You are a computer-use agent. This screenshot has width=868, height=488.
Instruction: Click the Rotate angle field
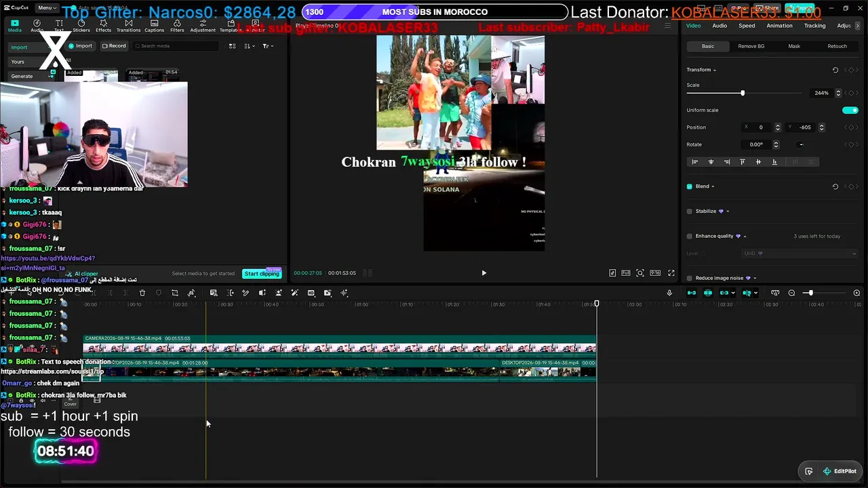pos(756,144)
